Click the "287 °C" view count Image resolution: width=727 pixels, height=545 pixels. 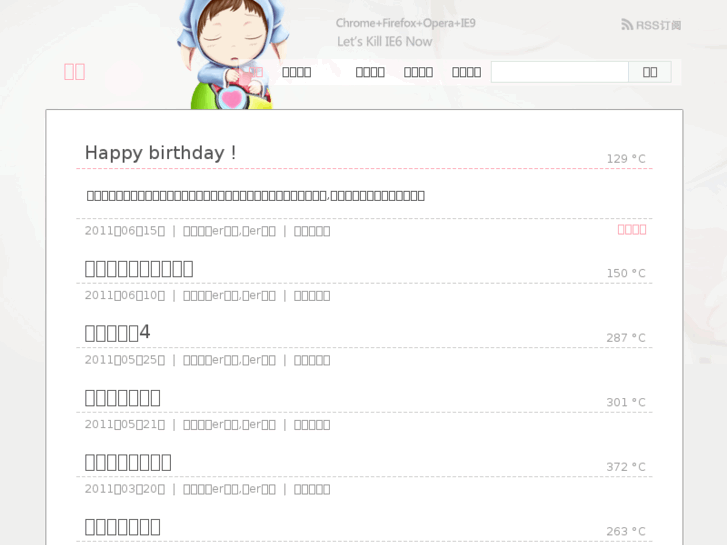pos(626,338)
